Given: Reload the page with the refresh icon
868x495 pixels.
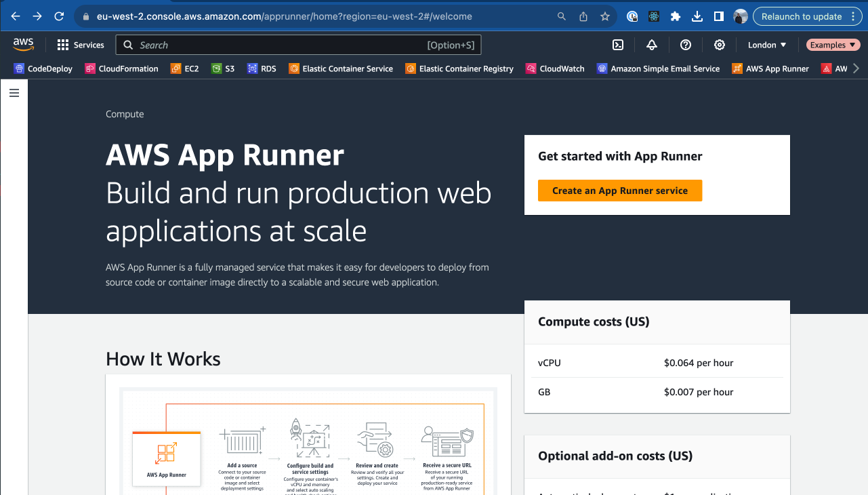Looking at the screenshot, I should click(x=59, y=16).
